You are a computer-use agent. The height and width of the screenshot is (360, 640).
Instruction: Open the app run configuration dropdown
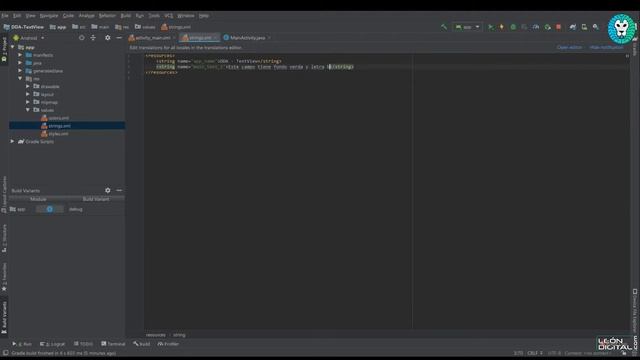point(467,27)
